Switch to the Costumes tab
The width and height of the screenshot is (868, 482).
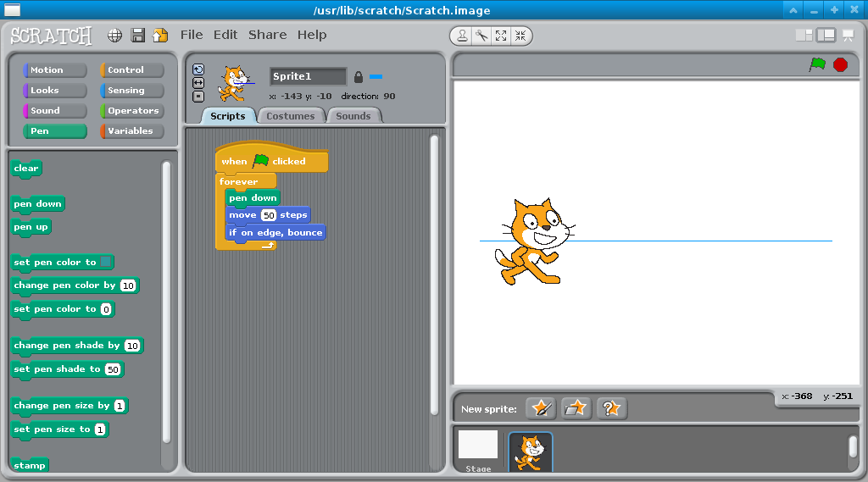pyautogui.click(x=291, y=116)
